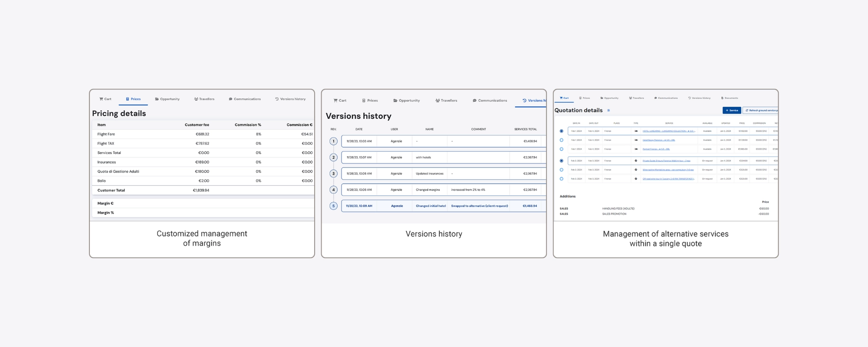Open the Cart tab in the Quotation details panel

564,98
